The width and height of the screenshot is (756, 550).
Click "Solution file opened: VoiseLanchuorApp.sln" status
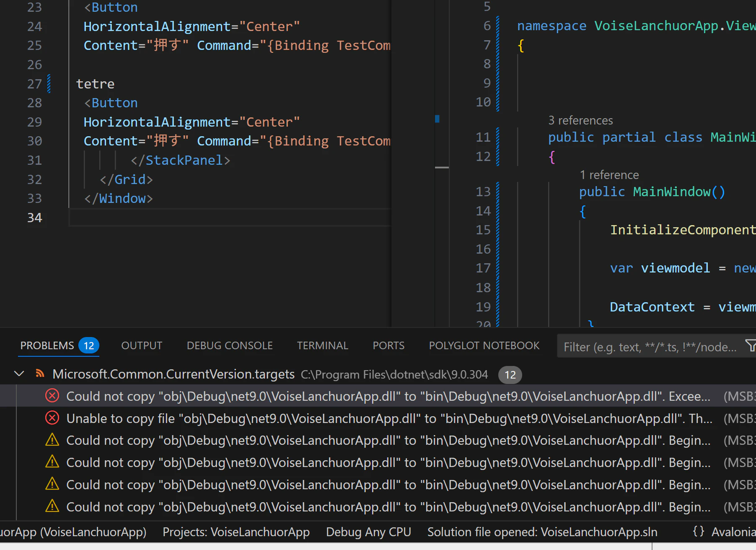pyautogui.click(x=542, y=532)
